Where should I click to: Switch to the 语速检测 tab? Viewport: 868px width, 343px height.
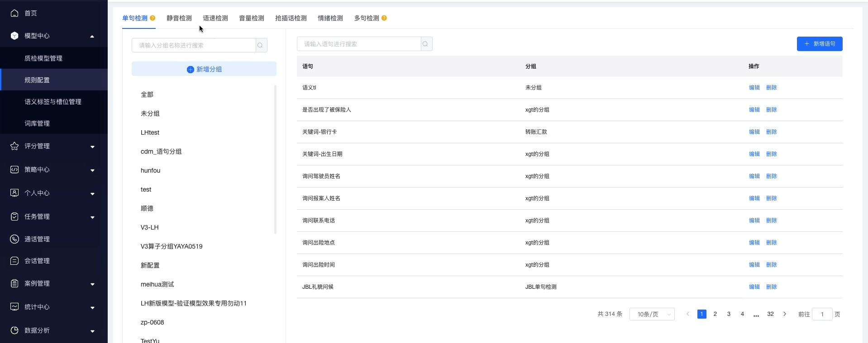coord(215,18)
